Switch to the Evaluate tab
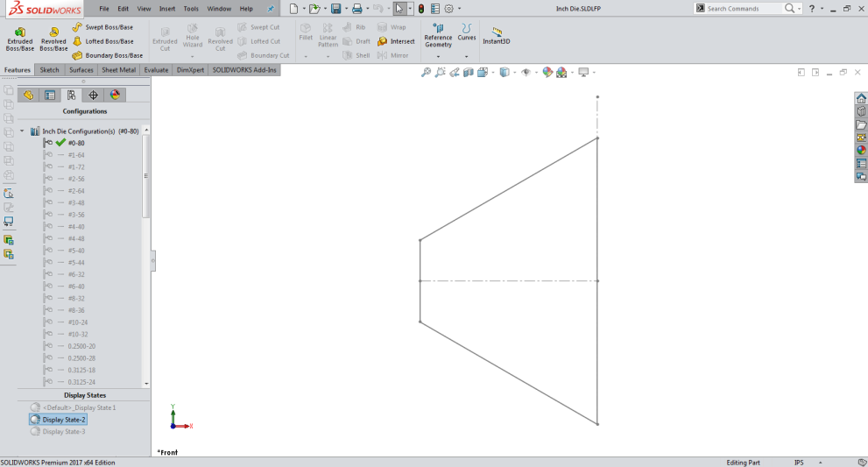The image size is (868, 467). pyautogui.click(x=156, y=70)
